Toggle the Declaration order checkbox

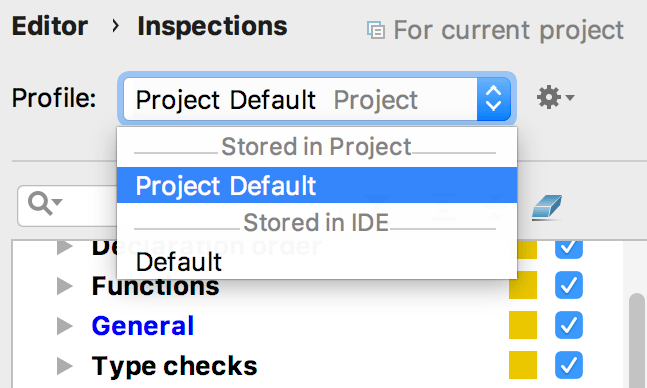569,249
